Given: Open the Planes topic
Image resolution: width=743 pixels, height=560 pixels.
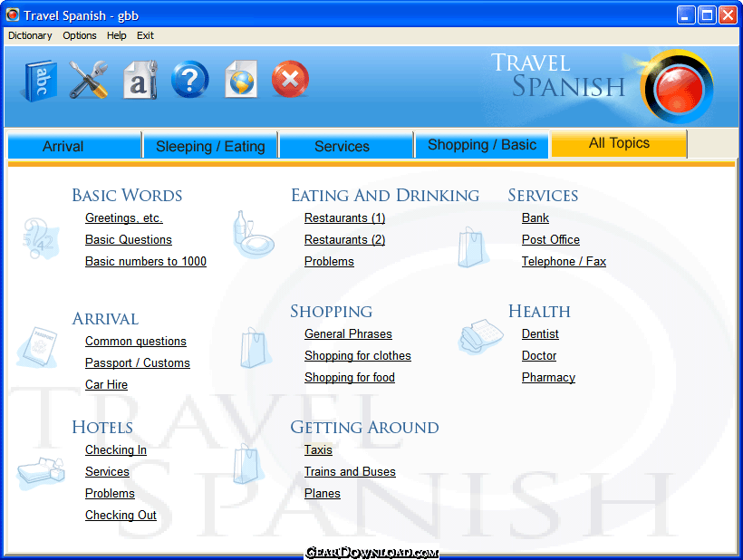Looking at the screenshot, I should pyautogui.click(x=323, y=494).
